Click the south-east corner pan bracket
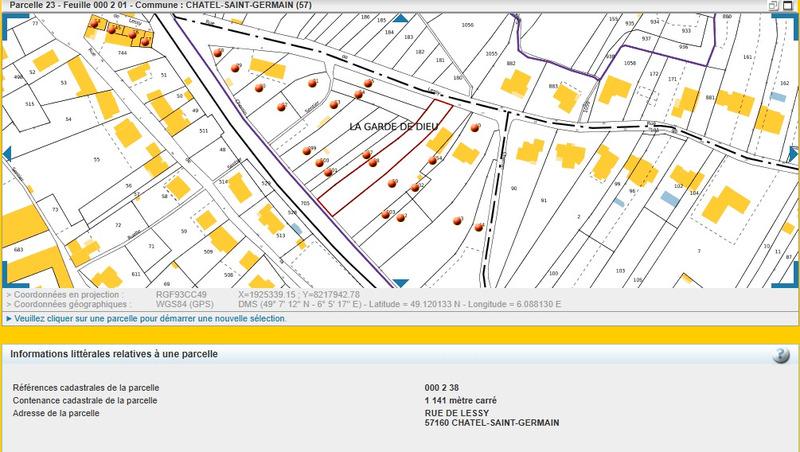This screenshot has width=800, height=452. 785,274
